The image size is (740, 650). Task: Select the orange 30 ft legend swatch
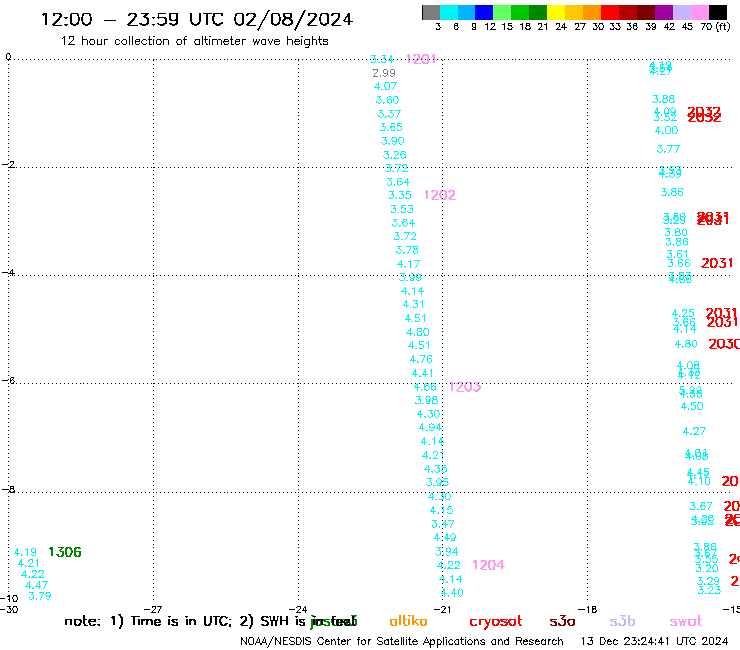point(592,12)
